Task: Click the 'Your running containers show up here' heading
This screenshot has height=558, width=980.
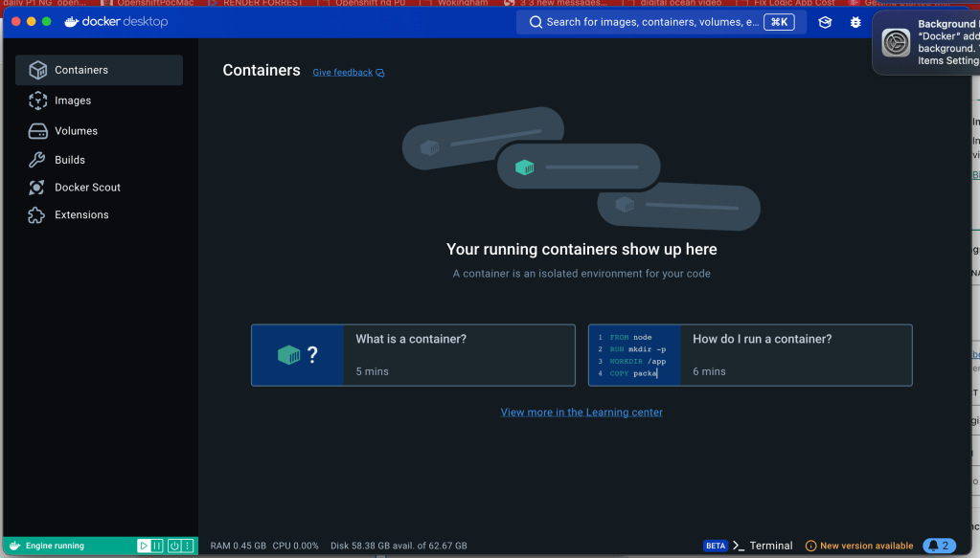Action: [581, 249]
